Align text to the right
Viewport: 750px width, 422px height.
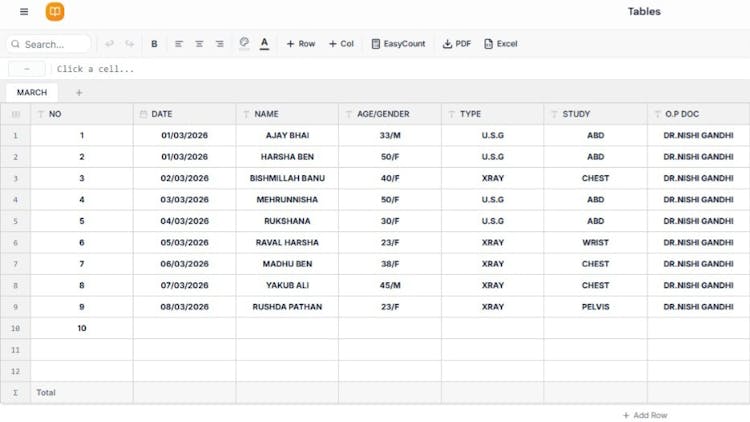pos(219,44)
